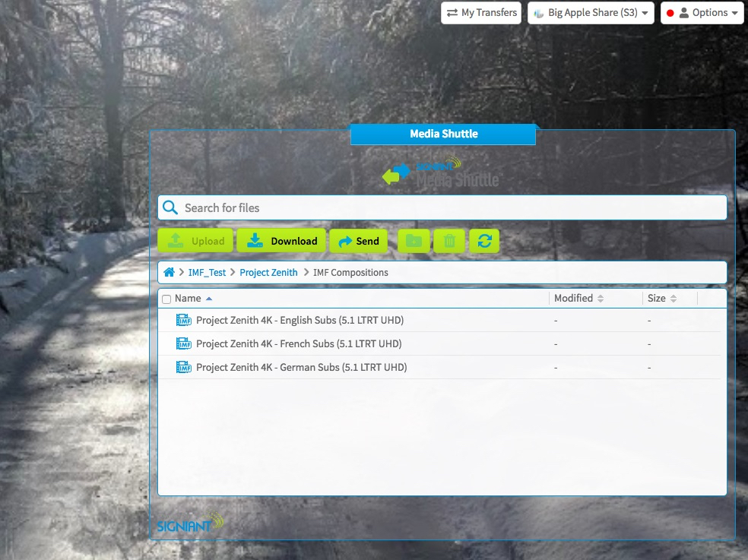748x560 pixels.
Task: Click the trash delete icon button
Action: pos(449,241)
